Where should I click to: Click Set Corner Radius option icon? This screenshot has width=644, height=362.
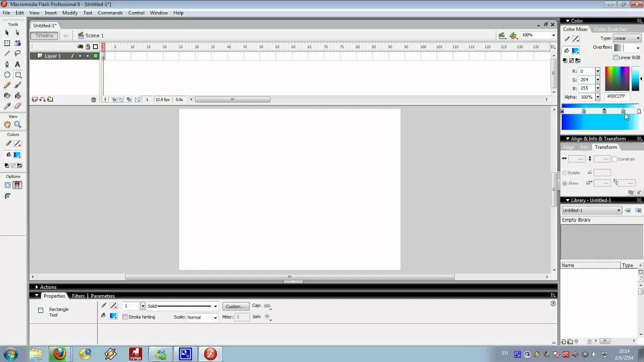(x=7, y=196)
